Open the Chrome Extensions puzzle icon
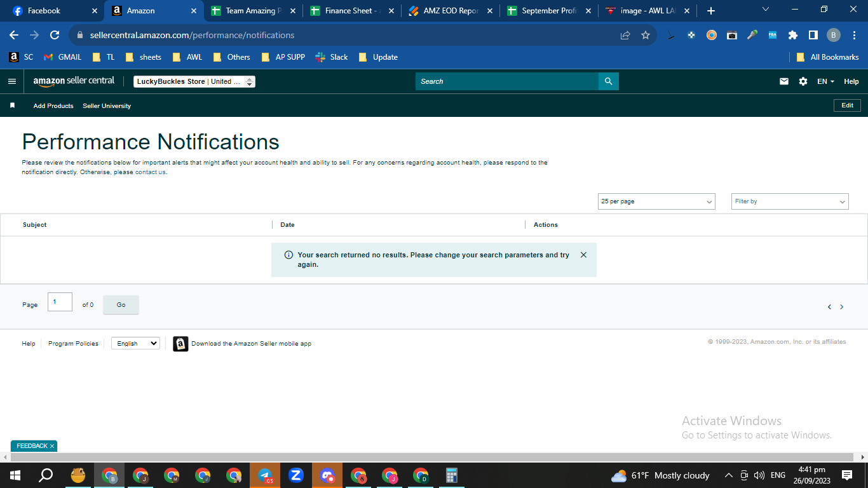Image resolution: width=868 pixels, height=488 pixels. (x=793, y=35)
